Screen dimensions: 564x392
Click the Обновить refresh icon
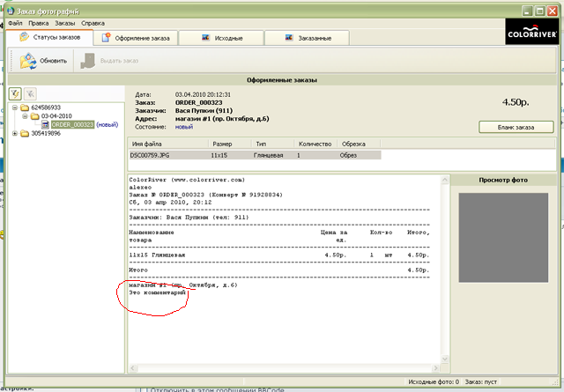click(x=27, y=61)
